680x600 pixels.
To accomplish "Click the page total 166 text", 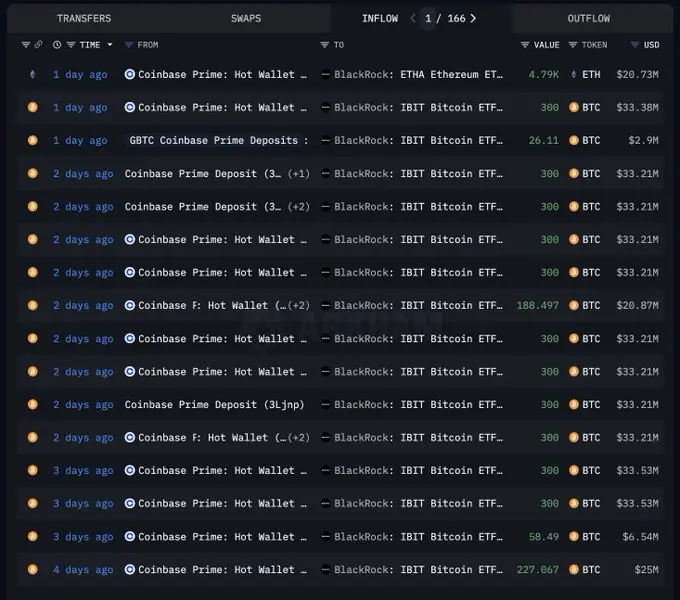I will click(x=456, y=18).
